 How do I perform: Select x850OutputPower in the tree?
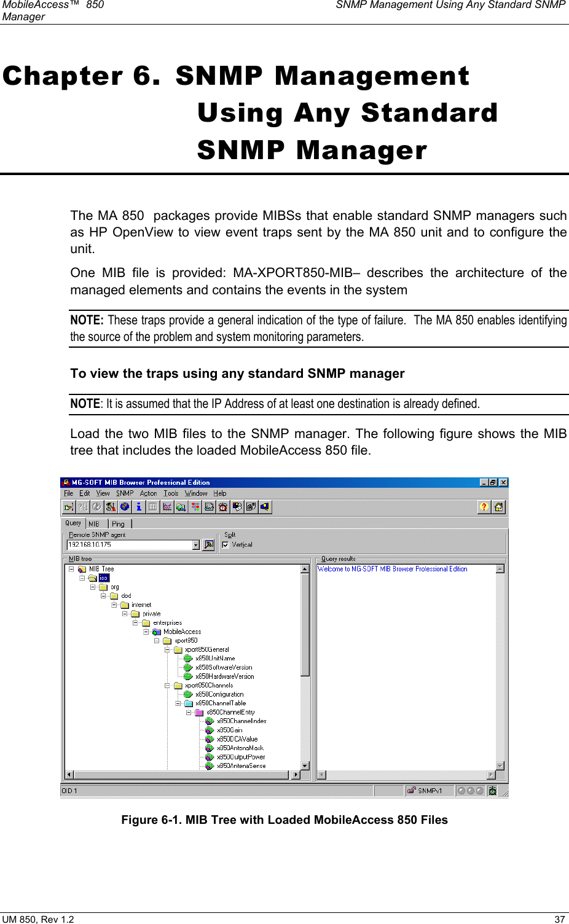pyautogui.click(x=241, y=758)
